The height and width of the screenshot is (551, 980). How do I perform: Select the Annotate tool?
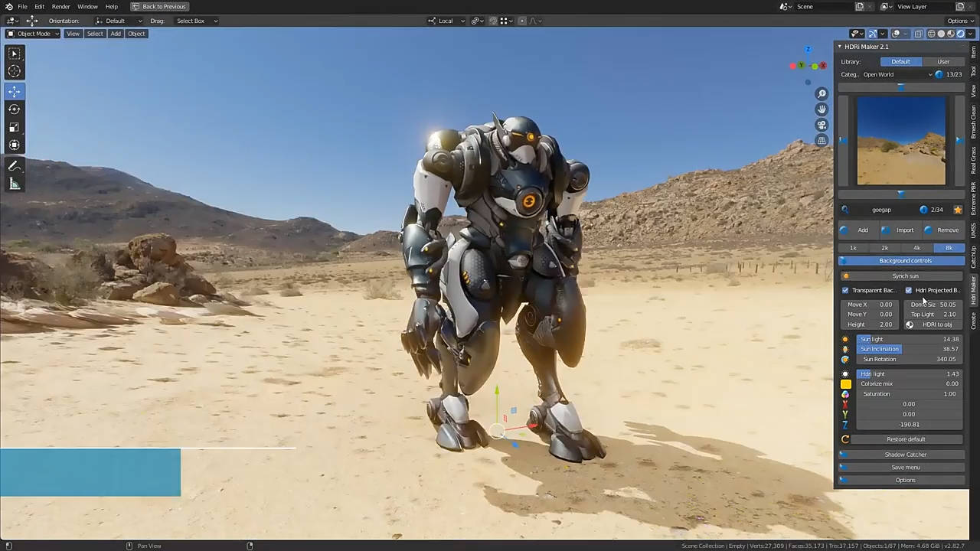pyautogui.click(x=15, y=166)
